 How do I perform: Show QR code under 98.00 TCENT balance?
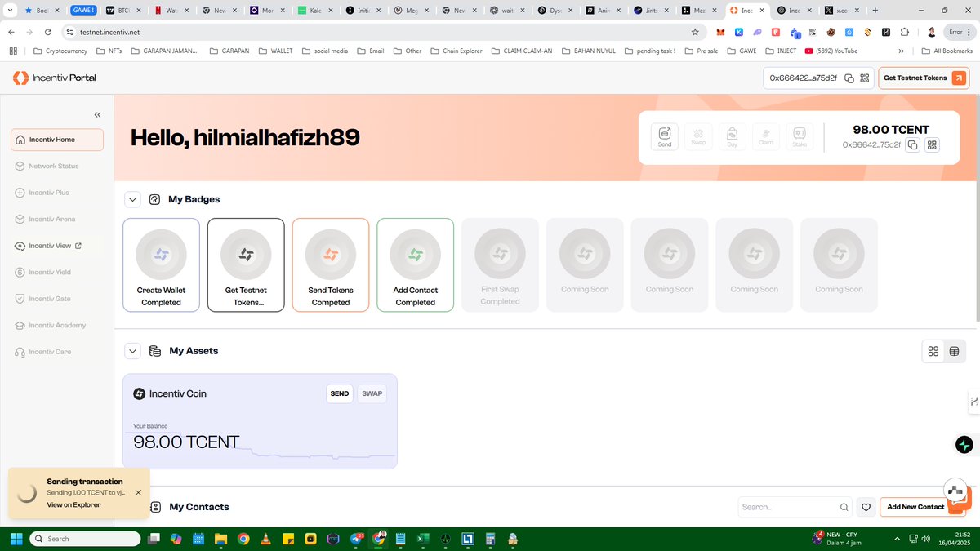coord(932,144)
